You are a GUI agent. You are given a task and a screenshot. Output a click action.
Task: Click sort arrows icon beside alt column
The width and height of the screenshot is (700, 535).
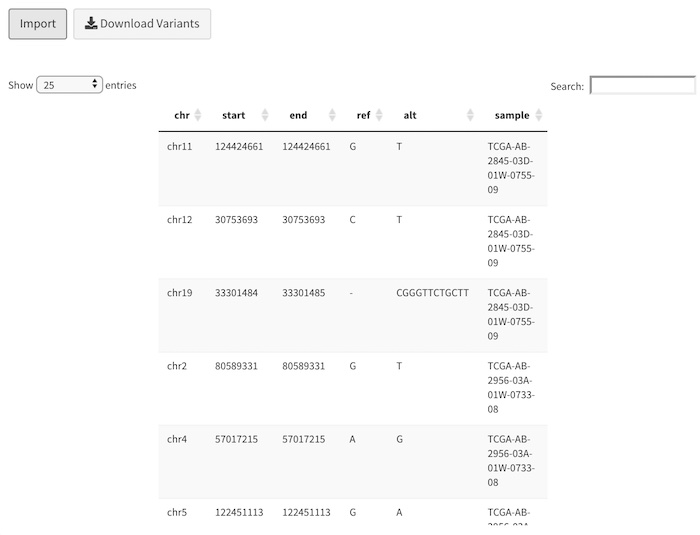pos(470,116)
